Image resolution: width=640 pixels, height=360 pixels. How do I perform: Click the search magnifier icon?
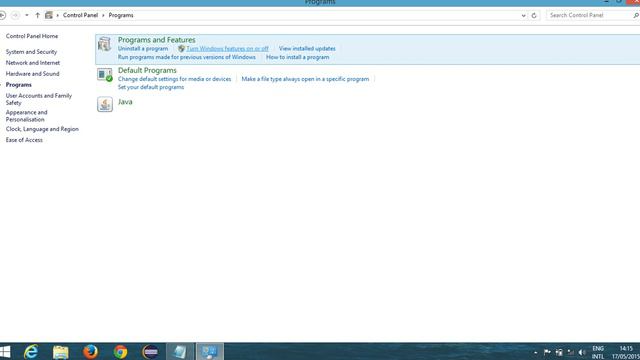[636, 15]
